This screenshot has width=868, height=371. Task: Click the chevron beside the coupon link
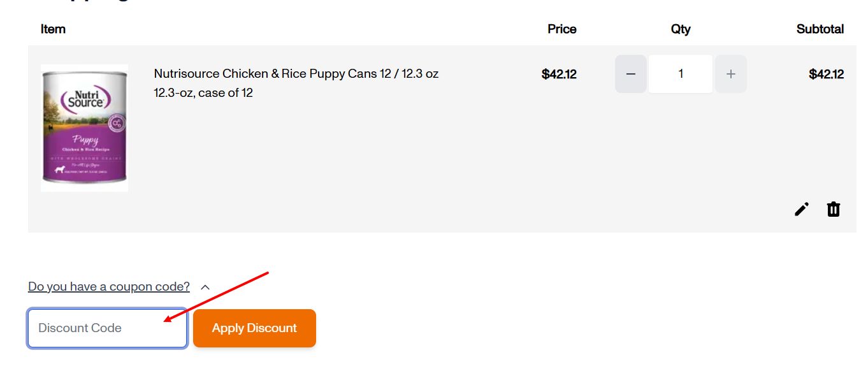coord(205,287)
